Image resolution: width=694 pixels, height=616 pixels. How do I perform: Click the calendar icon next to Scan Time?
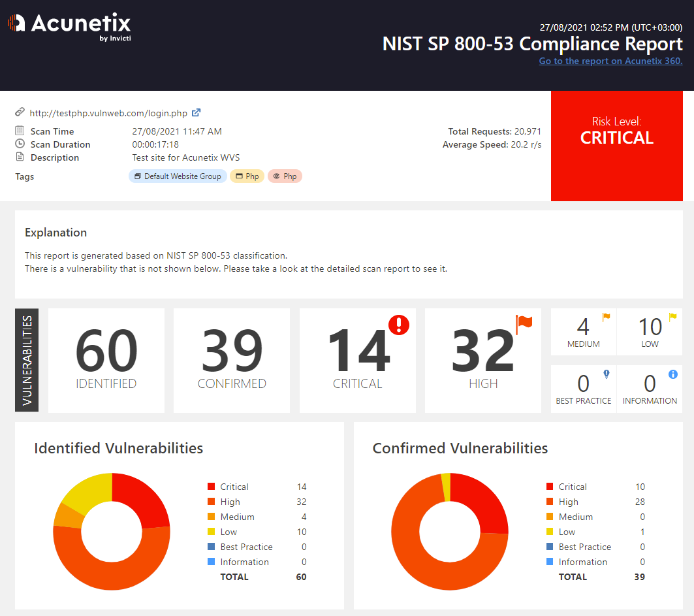click(20, 131)
